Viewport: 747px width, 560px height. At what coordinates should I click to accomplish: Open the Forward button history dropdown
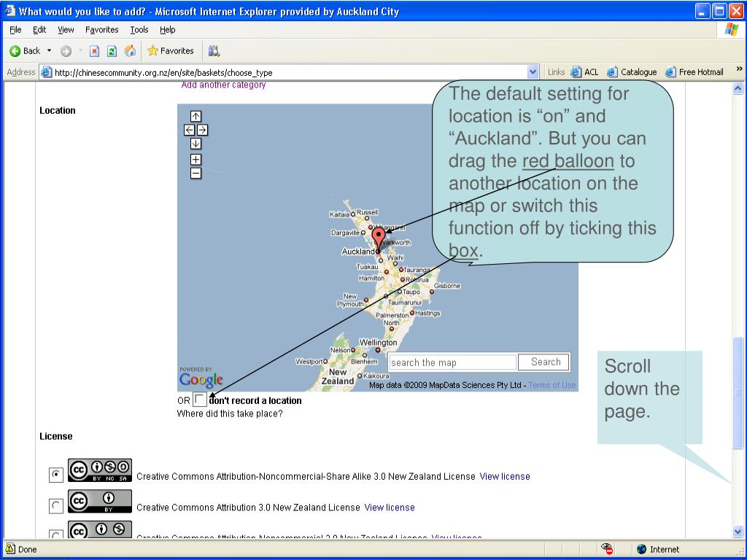80,51
